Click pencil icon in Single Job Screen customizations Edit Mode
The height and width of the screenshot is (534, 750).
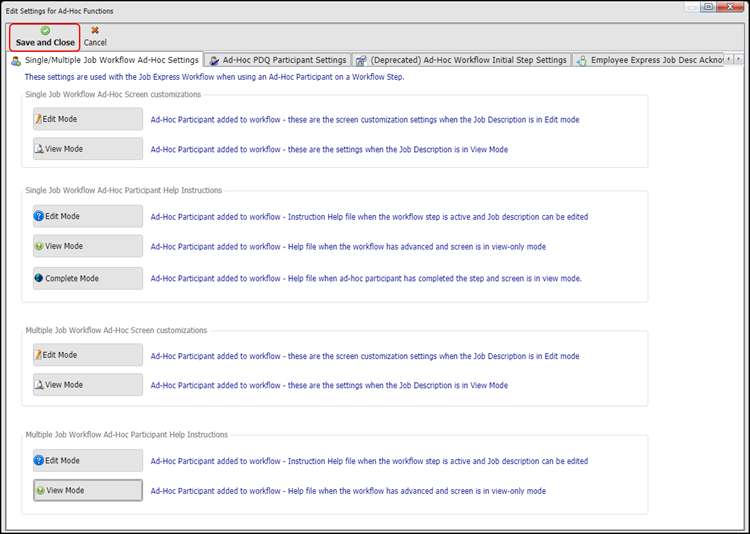coord(38,119)
